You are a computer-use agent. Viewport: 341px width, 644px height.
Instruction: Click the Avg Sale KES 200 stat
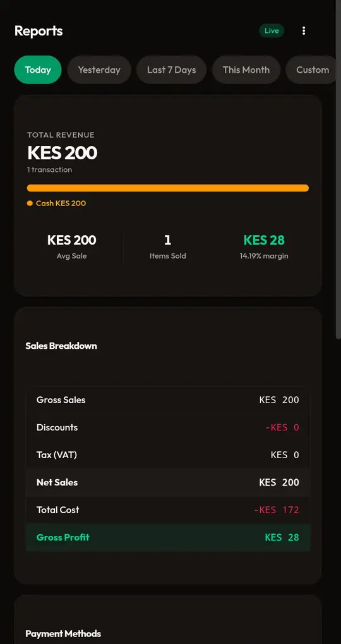tap(72, 246)
